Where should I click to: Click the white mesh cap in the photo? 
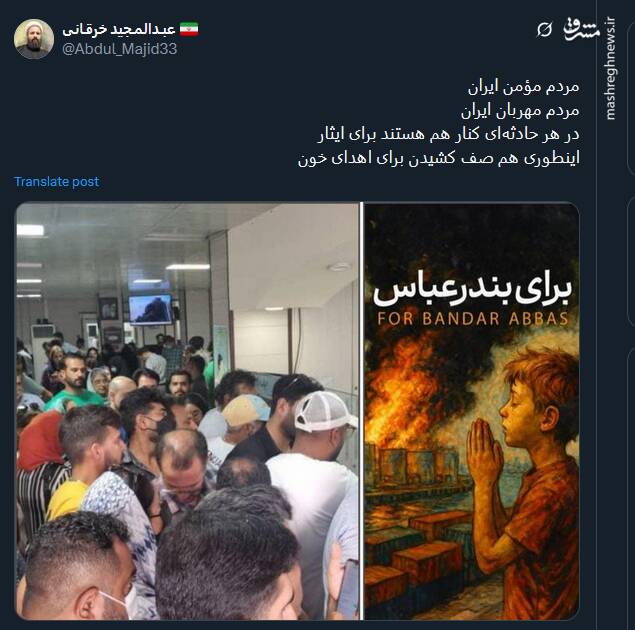tap(324, 411)
